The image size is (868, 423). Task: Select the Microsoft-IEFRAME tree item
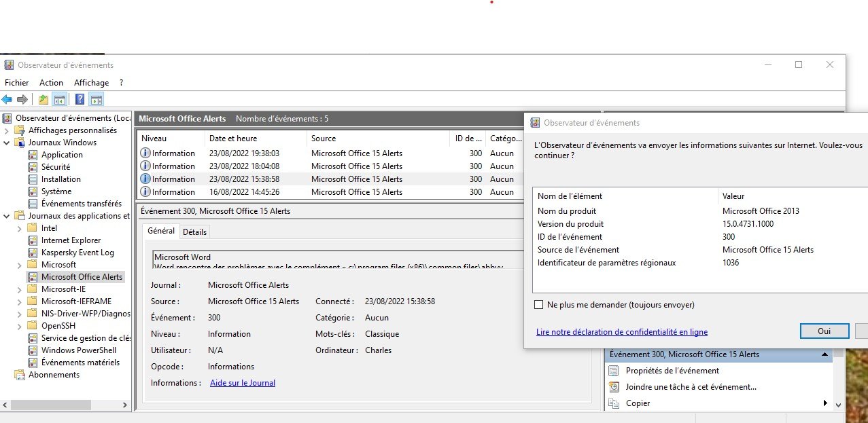(x=76, y=301)
